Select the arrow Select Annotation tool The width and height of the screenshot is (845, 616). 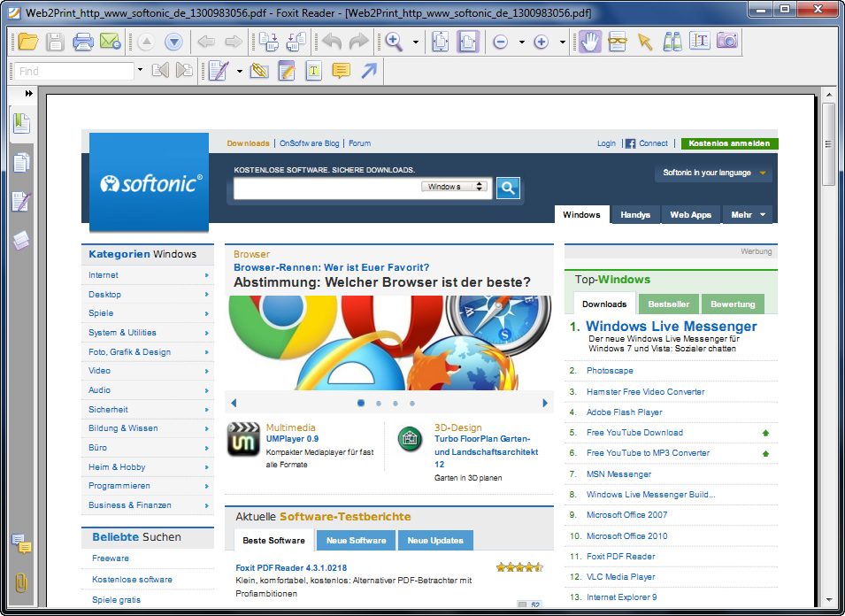[x=645, y=42]
